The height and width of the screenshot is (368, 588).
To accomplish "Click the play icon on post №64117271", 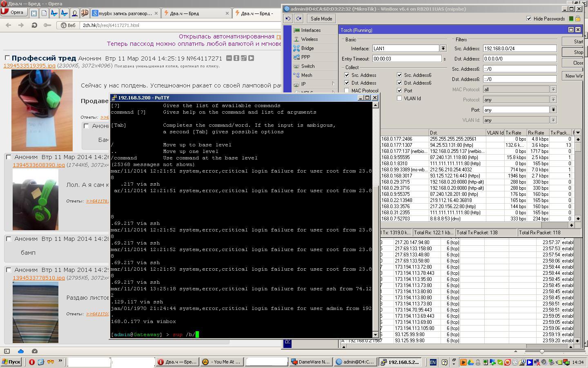I will 251,58.
